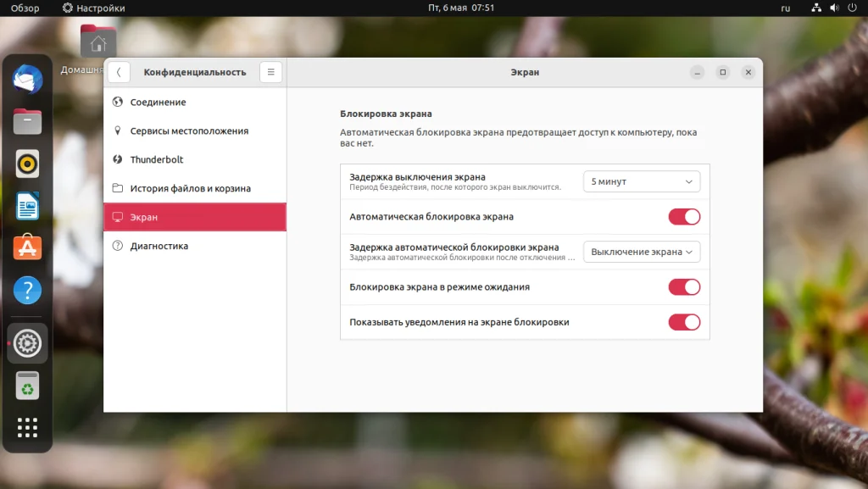This screenshot has width=868, height=489.
Task: Open the ru keyboard layout menu
Action: (x=785, y=8)
